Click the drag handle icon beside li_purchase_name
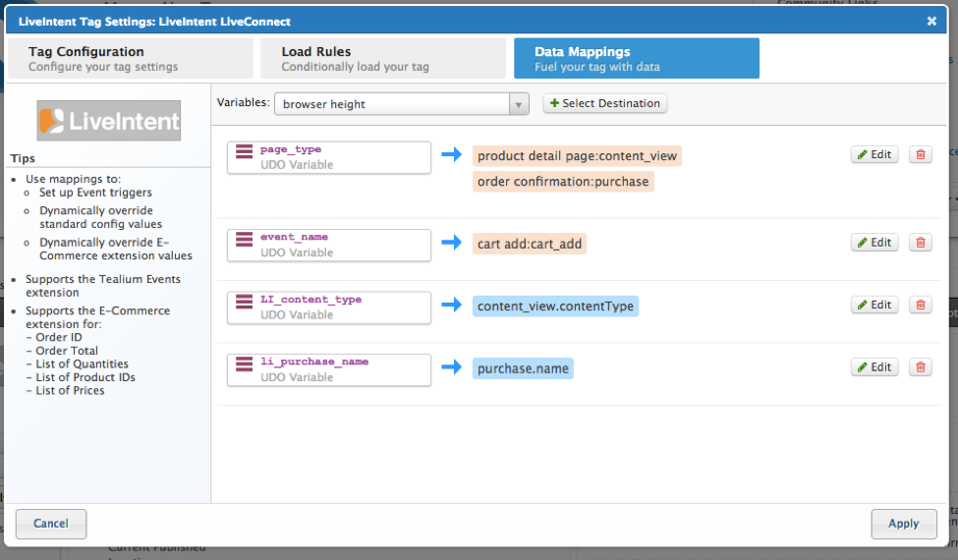This screenshot has width=958, height=560. click(245, 368)
